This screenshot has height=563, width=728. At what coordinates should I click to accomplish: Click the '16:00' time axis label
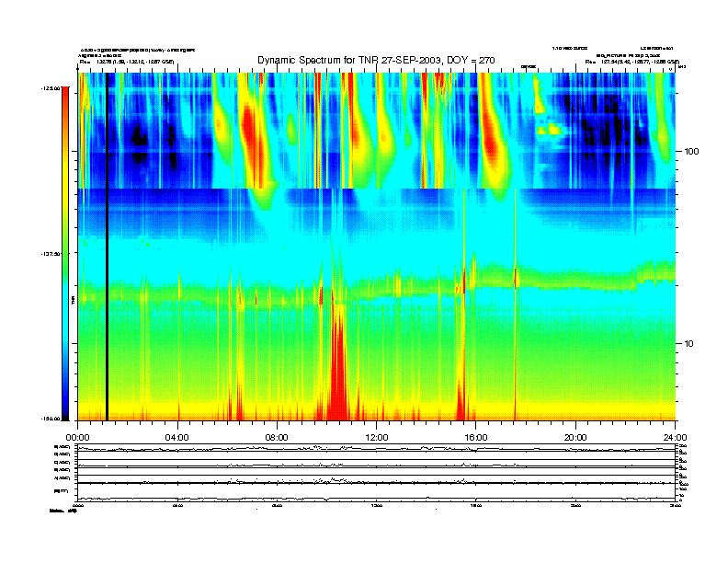click(x=476, y=438)
